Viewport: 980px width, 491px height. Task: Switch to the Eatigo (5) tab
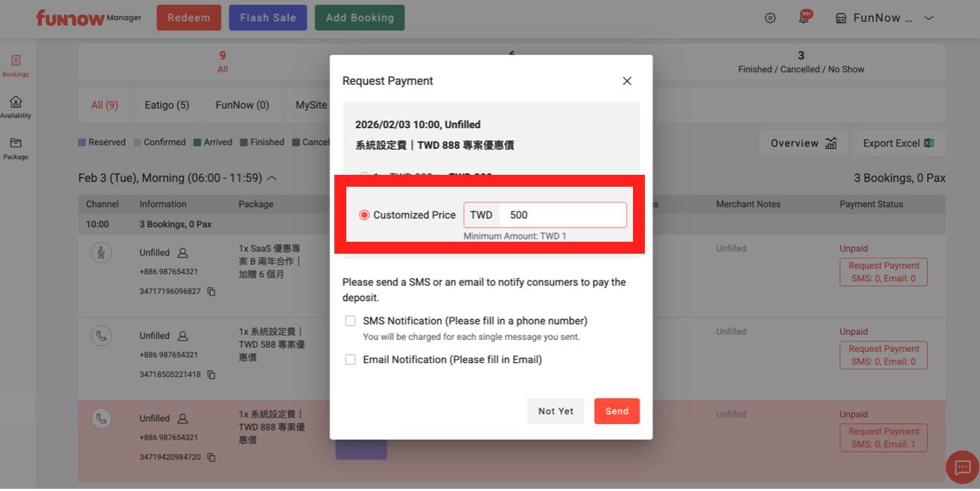click(167, 105)
